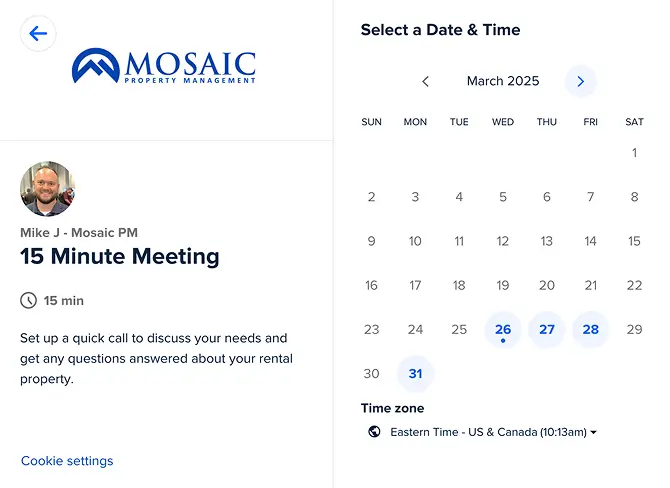Click the clock duration icon
Screen dimensions: 670x488
click(28, 300)
